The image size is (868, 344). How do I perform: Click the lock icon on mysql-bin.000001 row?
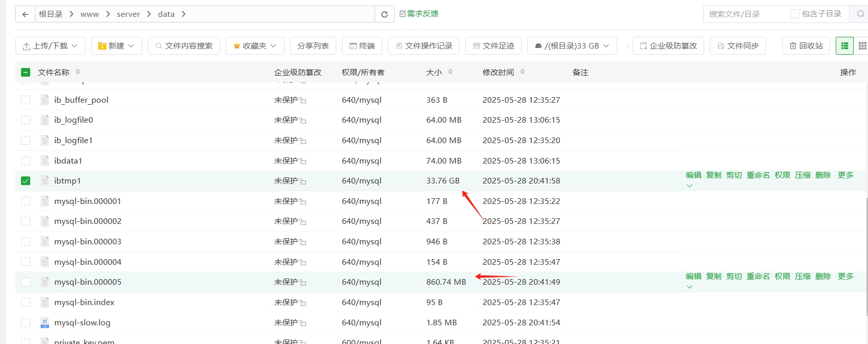click(303, 202)
